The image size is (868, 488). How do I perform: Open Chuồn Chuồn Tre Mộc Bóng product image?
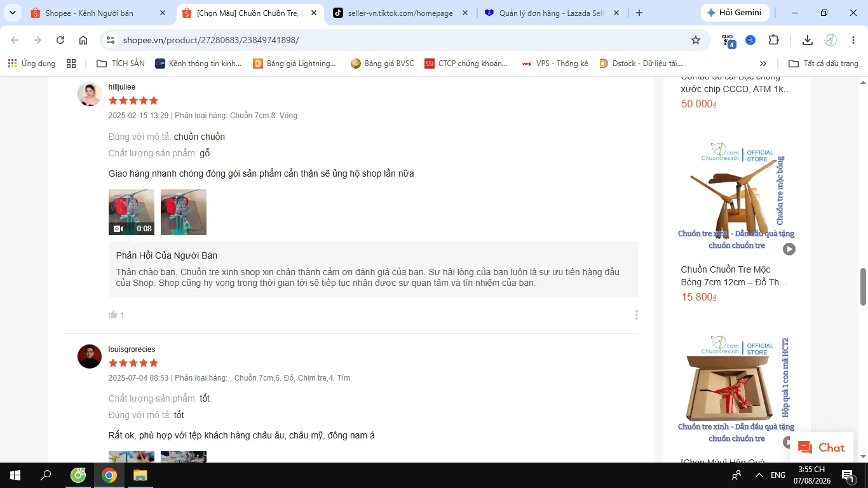point(736,197)
